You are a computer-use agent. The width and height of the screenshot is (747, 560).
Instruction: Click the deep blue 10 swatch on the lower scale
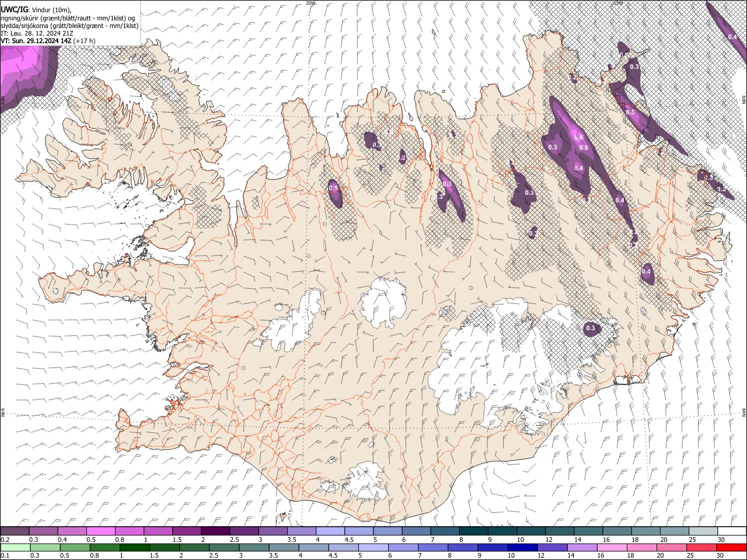coord(522,547)
